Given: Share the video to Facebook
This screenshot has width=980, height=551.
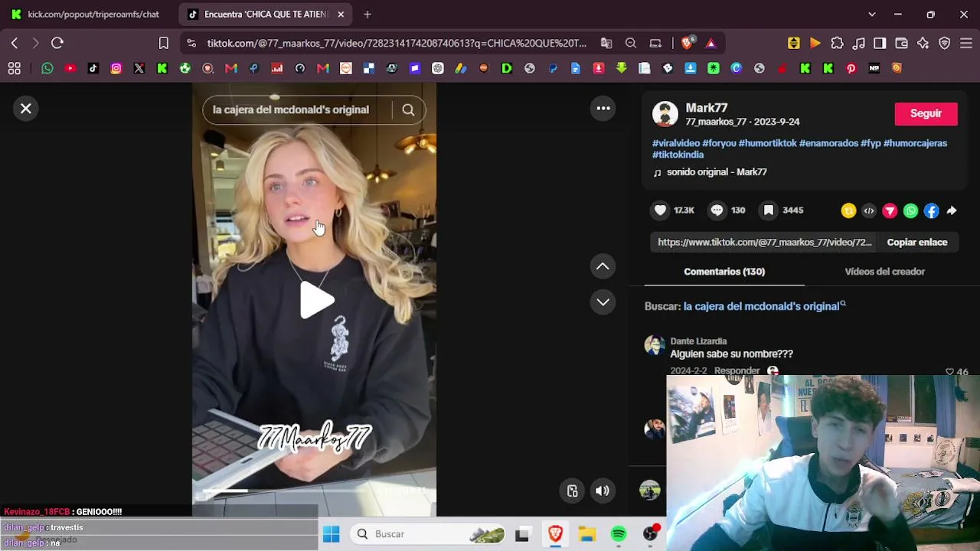Looking at the screenshot, I should (x=931, y=210).
